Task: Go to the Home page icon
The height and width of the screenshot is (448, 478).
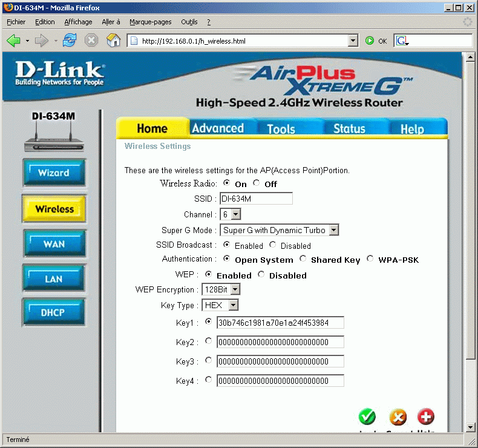Action: pos(113,40)
